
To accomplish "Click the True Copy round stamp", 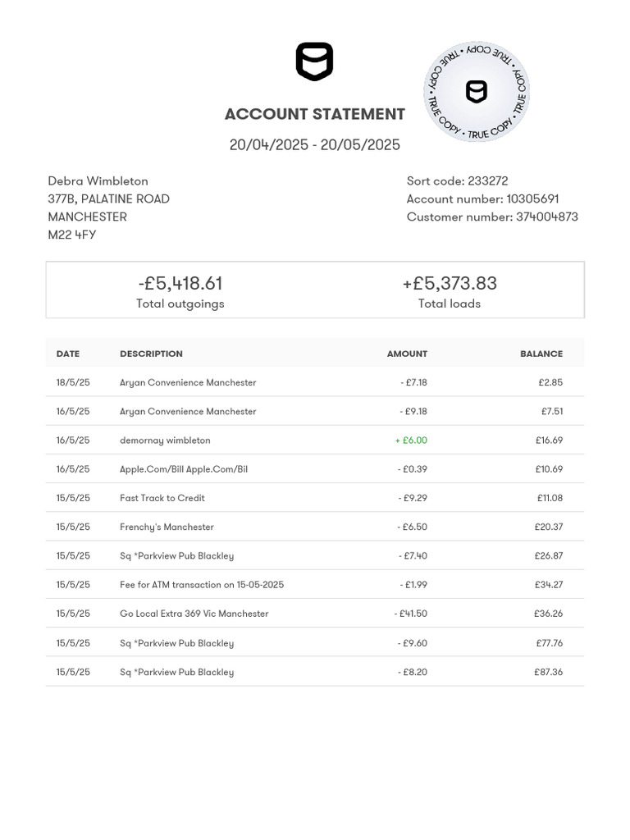I will (477, 92).
